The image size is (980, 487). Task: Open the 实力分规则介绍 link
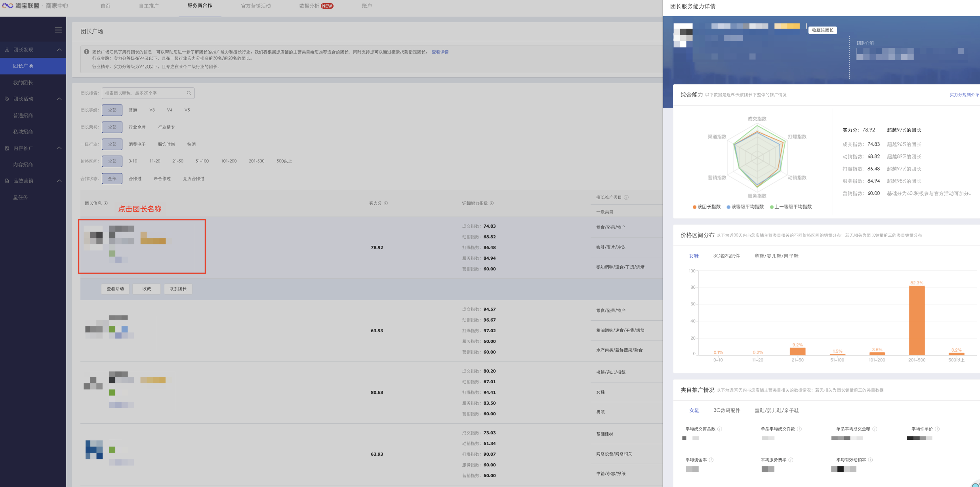point(964,95)
